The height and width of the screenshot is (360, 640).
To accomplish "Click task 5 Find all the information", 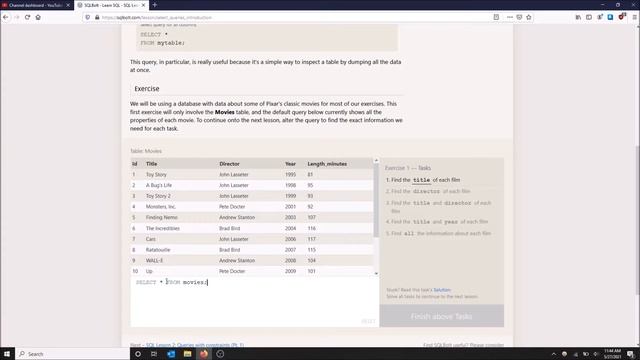I will [438, 233].
